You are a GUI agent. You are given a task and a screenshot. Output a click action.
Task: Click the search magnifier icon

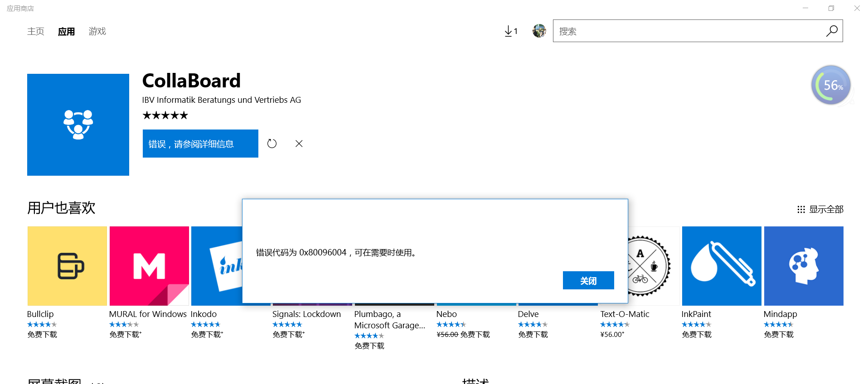point(831,31)
